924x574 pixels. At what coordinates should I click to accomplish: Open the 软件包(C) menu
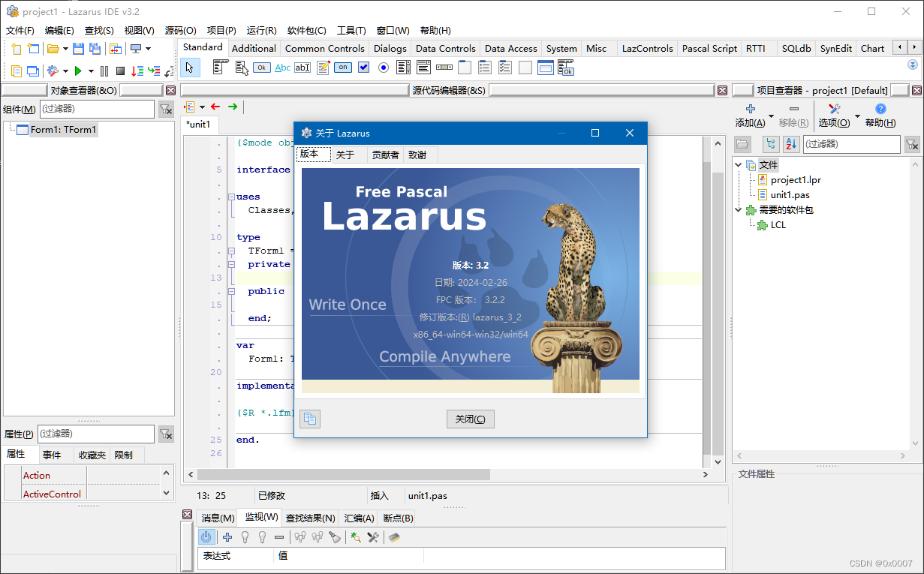[306, 30]
